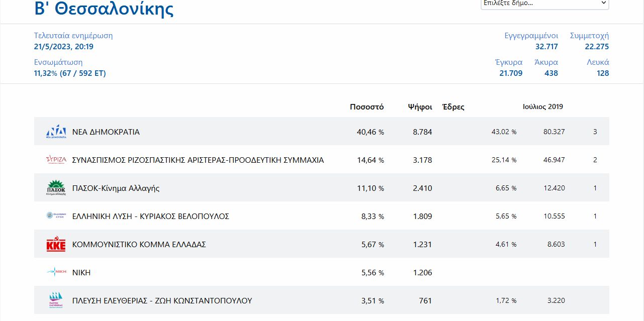This screenshot has width=644, height=321.
Task: Click the 'Ενσωμάτωση' label
Action: [58, 62]
